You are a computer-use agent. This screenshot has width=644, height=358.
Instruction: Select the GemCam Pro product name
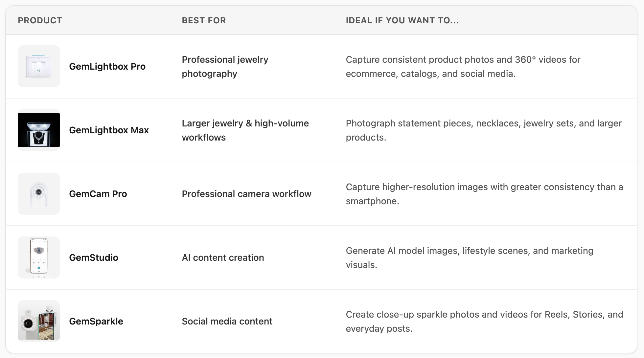click(x=98, y=194)
